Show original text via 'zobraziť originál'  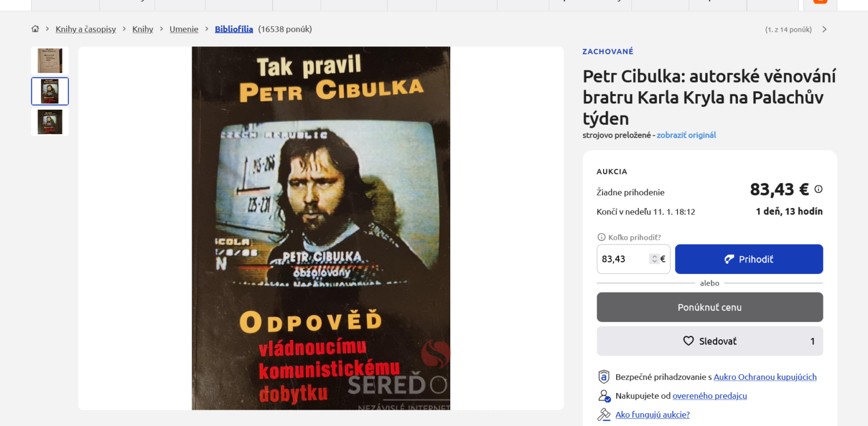[686, 135]
